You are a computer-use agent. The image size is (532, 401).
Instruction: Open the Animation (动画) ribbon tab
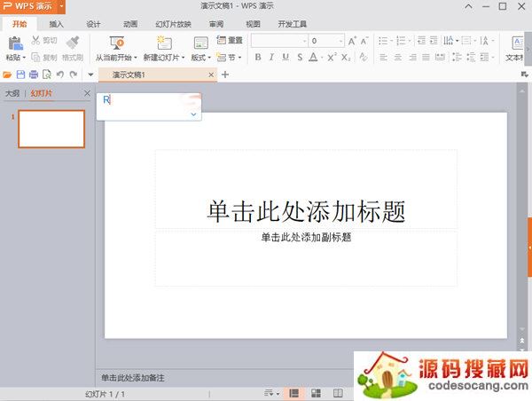point(130,24)
